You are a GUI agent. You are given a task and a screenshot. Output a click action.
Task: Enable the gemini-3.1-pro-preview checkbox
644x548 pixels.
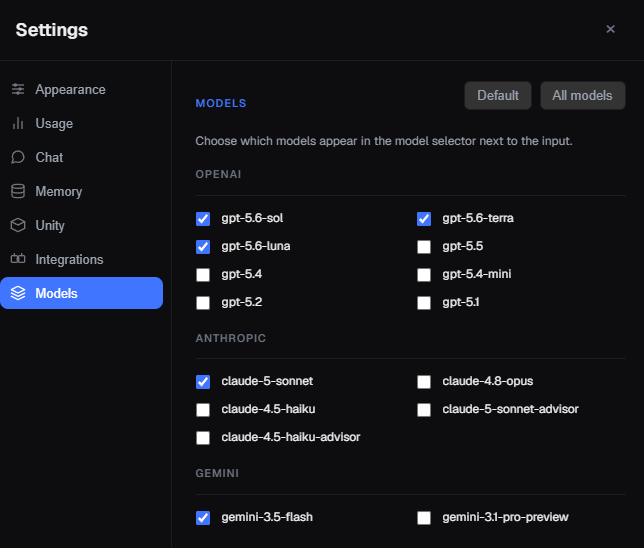424,518
